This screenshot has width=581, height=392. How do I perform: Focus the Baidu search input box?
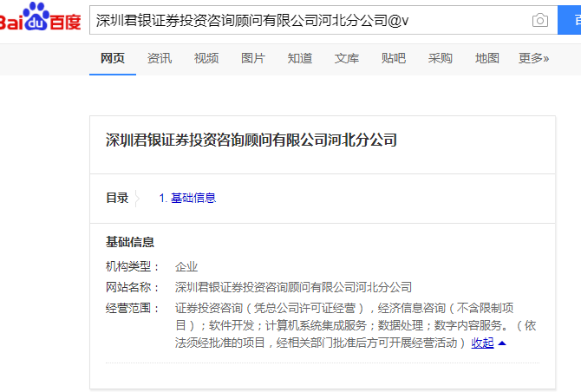tap(323, 20)
